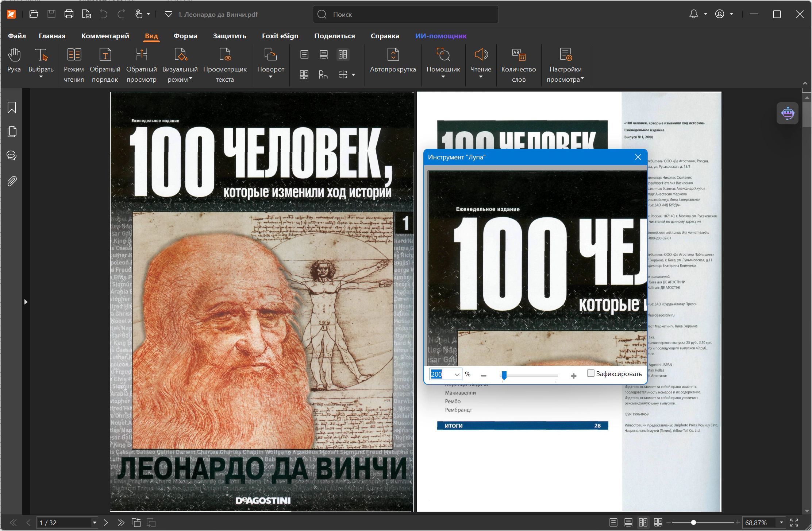Switch to continuous layout in the ribbon
812x531 pixels.
point(324,55)
